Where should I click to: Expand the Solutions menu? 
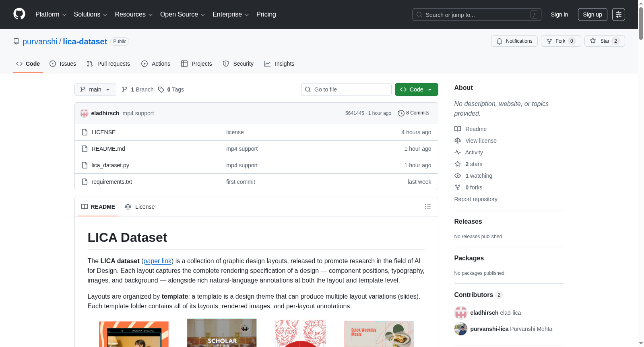tap(91, 15)
